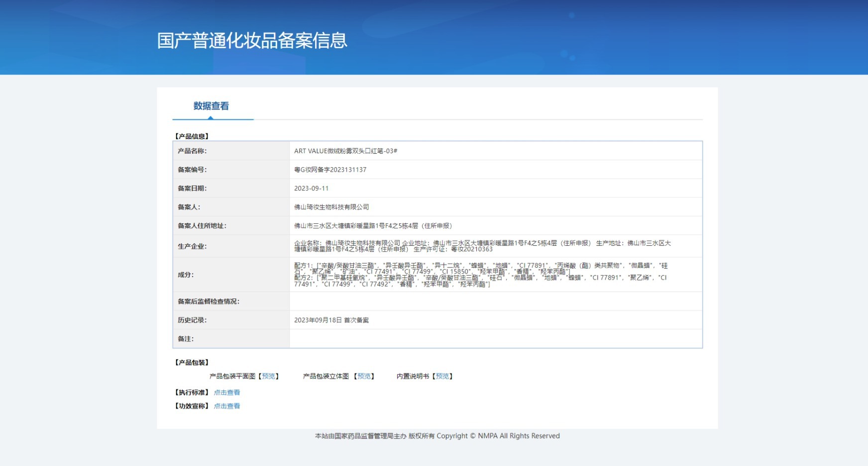Preview the 产品包装平面图 image
The image size is (868, 466).
(x=268, y=376)
